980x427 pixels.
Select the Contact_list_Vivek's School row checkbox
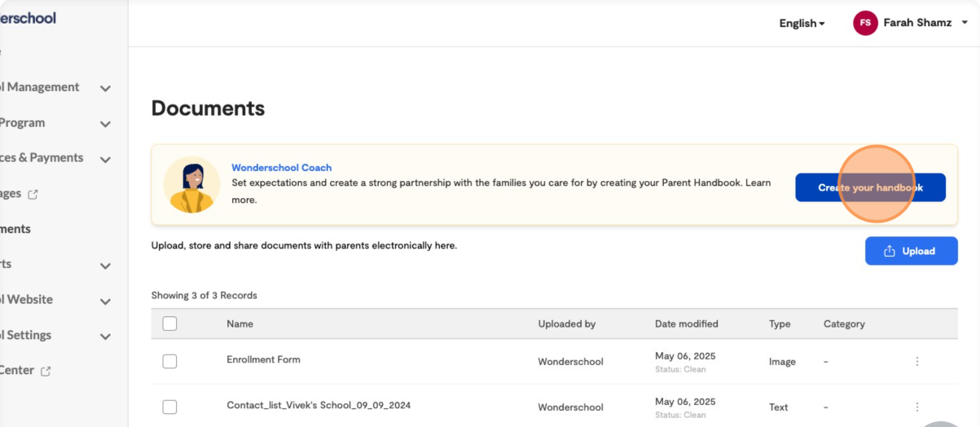pyautogui.click(x=169, y=407)
